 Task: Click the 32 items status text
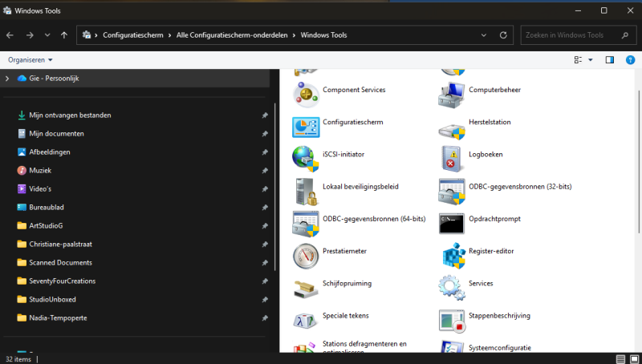click(x=18, y=359)
